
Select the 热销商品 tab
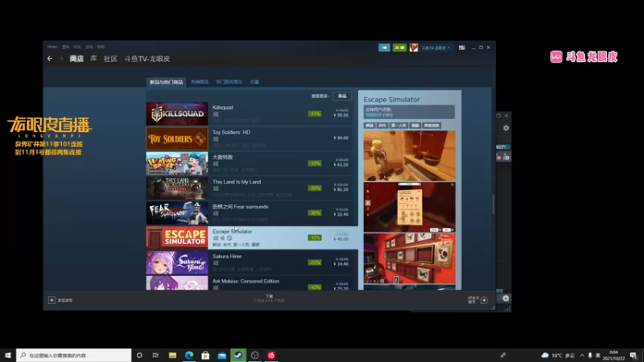click(x=200, y=82)
